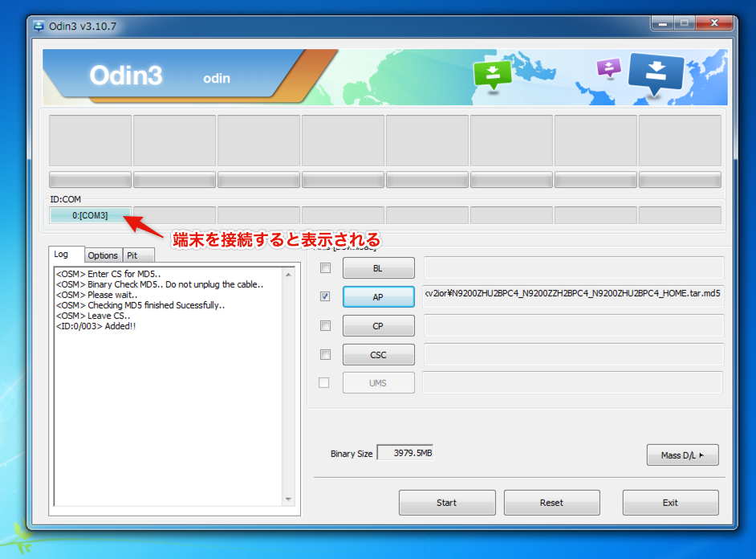Click the AP file button
The height and width of the screenshot is (559, 756).
[x=379, y=297]
